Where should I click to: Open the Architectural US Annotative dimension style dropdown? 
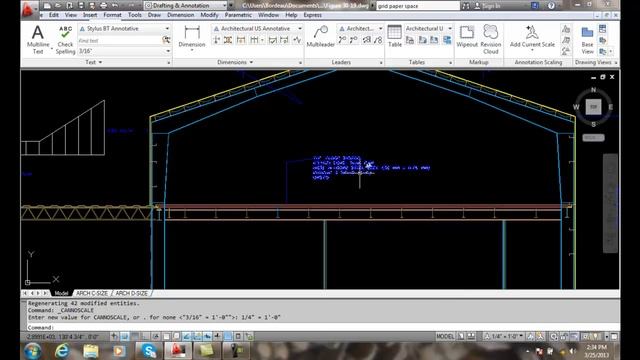pos(257,29)
